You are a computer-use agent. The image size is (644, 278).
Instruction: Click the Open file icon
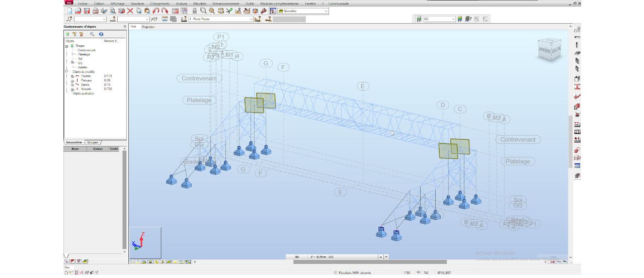click(78, 11)
